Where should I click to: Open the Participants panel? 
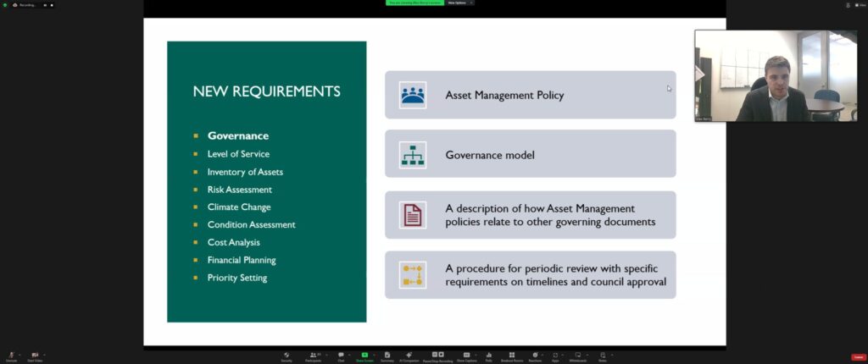[313, 355]
